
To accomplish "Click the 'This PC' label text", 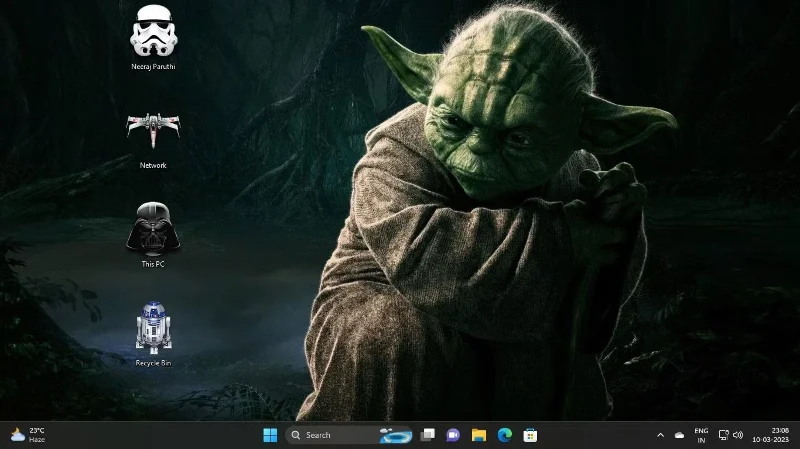I will pos(153,264).
